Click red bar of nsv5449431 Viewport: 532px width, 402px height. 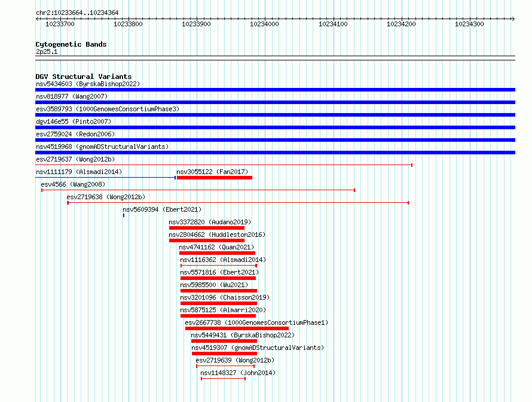[224, 341]
